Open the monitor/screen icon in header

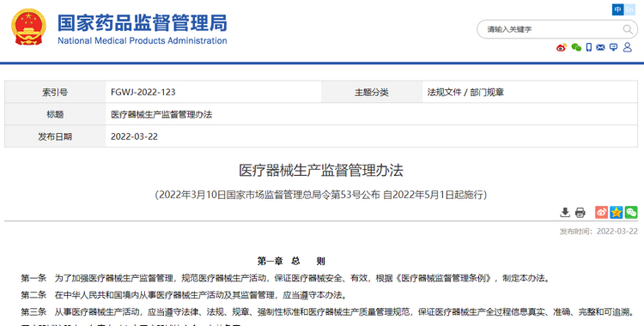click(x=614, y=48)
